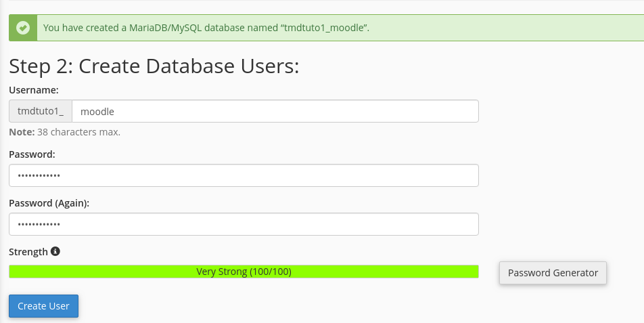Image resolution: width=644 pixels, height=323 pixels.
Task: Focus the Username field containing moodle
Action: [275, 111]
